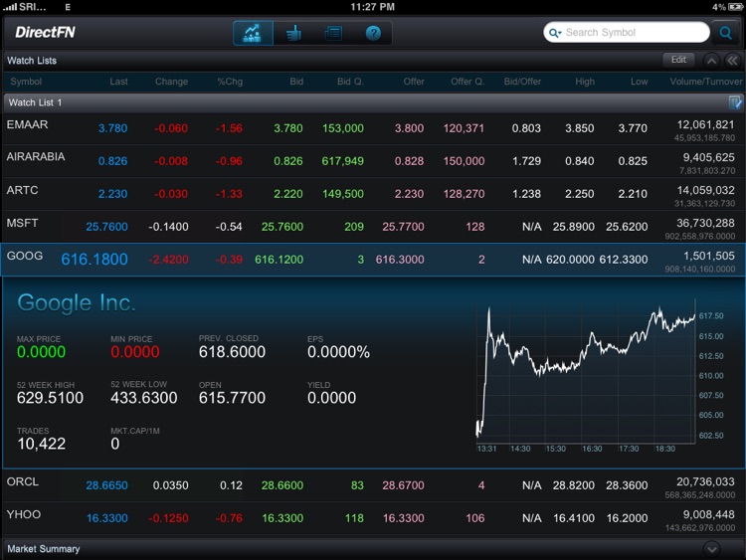
Task: Click YHOO change value -0.1250
Action: (168, 518)
